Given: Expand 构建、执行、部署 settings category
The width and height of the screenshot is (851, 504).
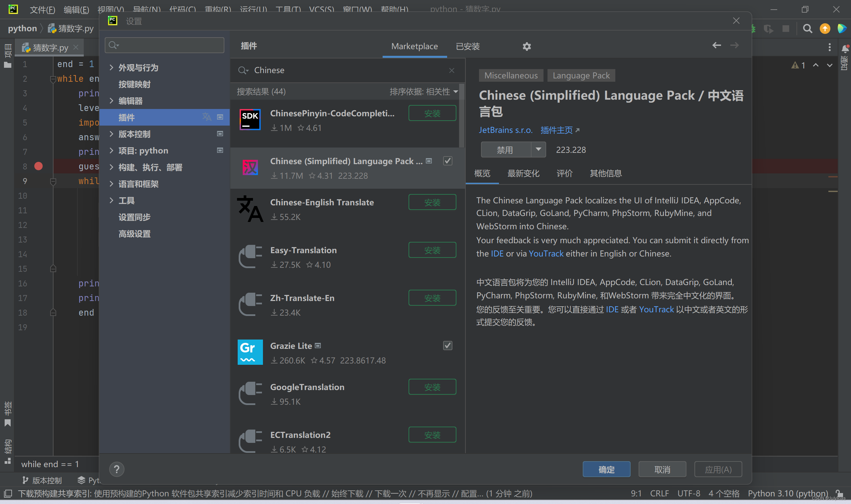Looking at the screenshot, I should point(111,167).
